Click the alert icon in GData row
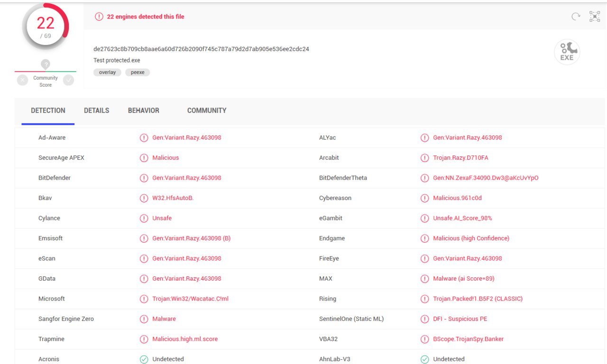Viewport: 607px width, 364px height. (x=144, y=279)
